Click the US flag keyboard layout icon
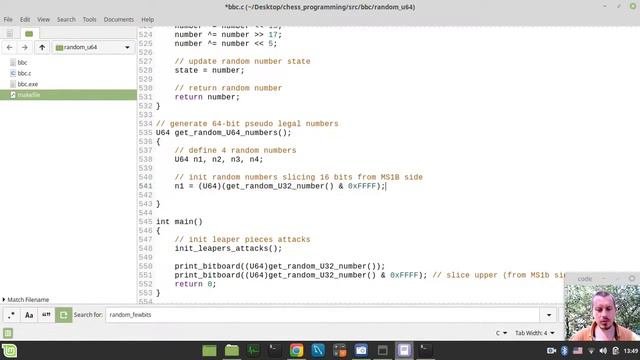640x360 pixels. [x=578, y=351]
